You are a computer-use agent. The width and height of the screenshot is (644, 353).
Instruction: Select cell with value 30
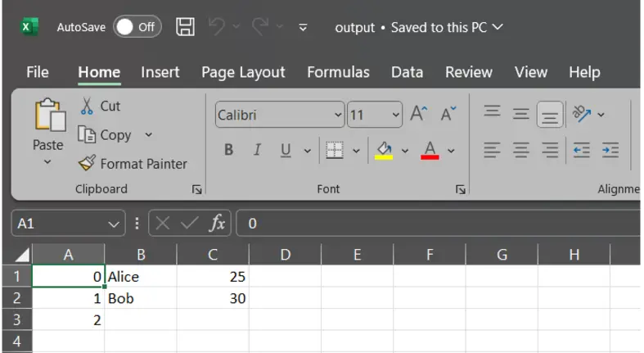pyautogui.click(x=213, y=298)
